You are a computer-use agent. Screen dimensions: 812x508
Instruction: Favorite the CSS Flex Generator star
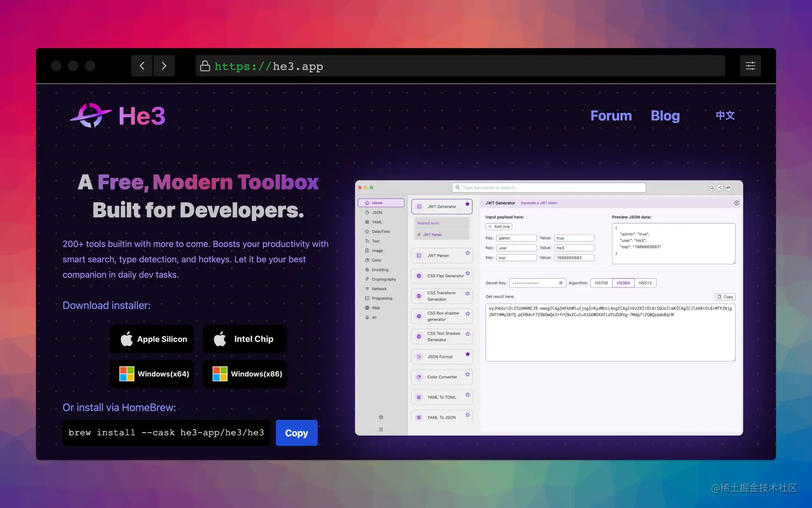point(467,273)
